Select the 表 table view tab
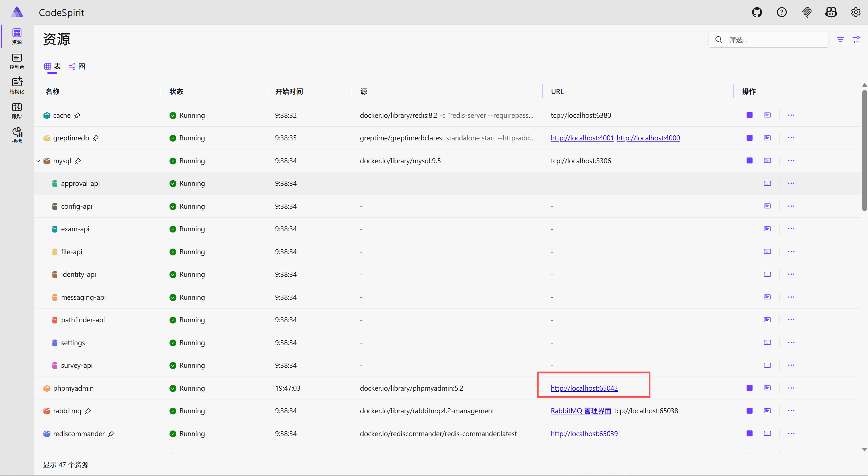 coord(52,66)
